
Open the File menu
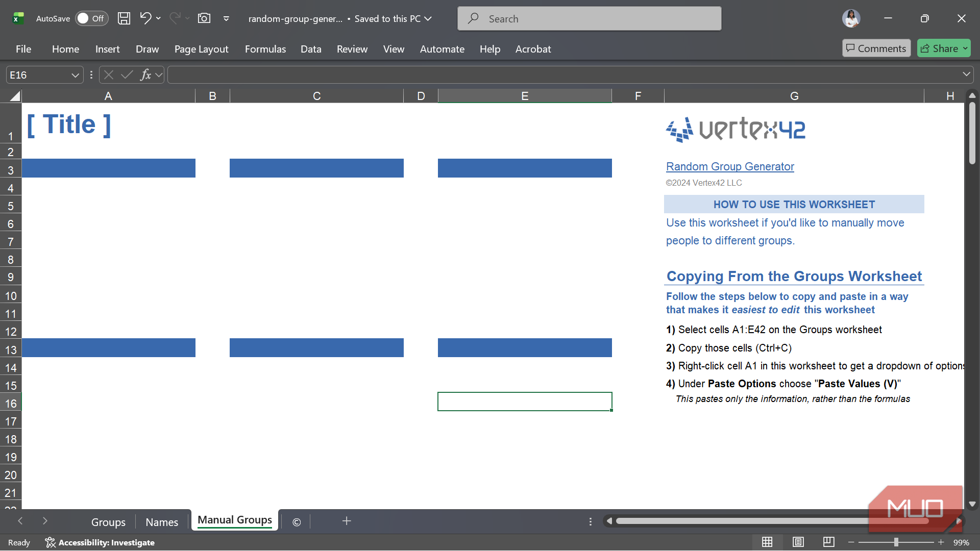point(23,49)
